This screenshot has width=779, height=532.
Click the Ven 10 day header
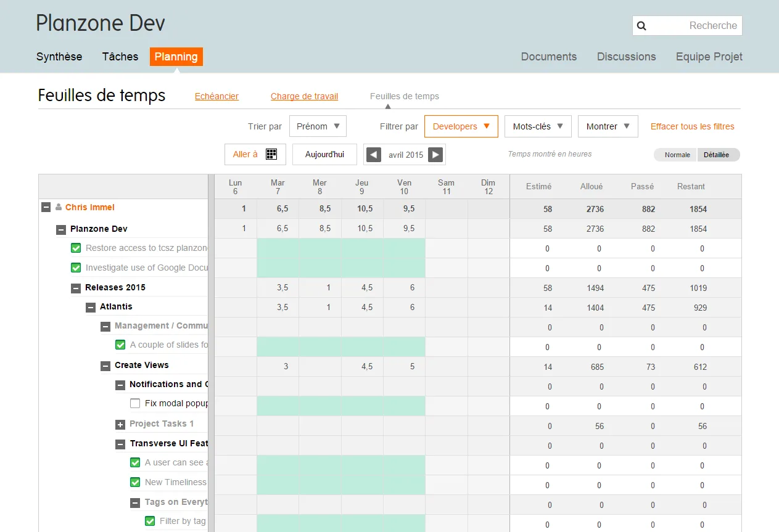click(404, 187)
